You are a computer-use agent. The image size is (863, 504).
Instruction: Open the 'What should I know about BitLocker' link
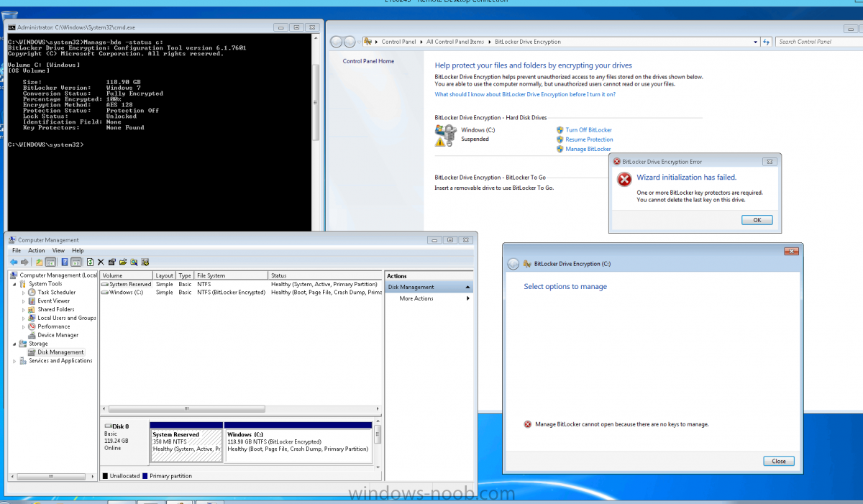coord(525,94)
